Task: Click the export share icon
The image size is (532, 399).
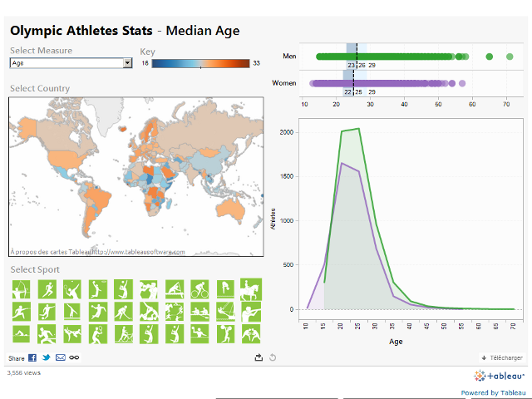Action: [259, 357]
